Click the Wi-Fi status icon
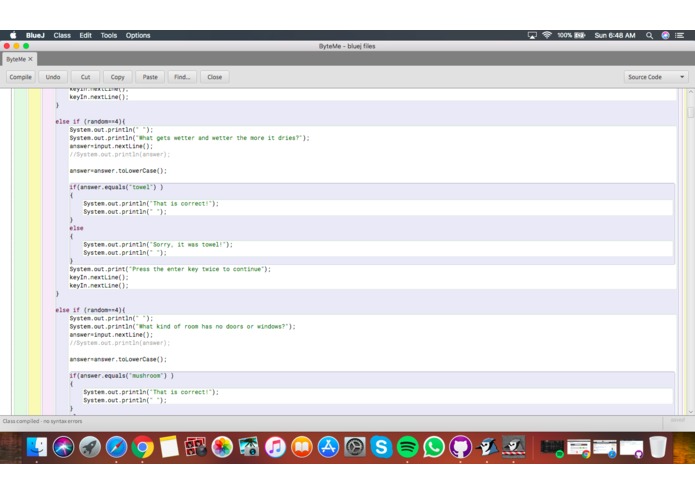 pyautogui.click(x=547, y=35)
